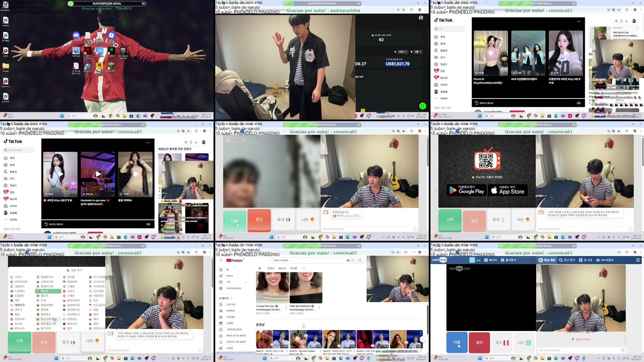
Task: Open the REMATCH desktop shortcut
Action: (x=88, y=67)
